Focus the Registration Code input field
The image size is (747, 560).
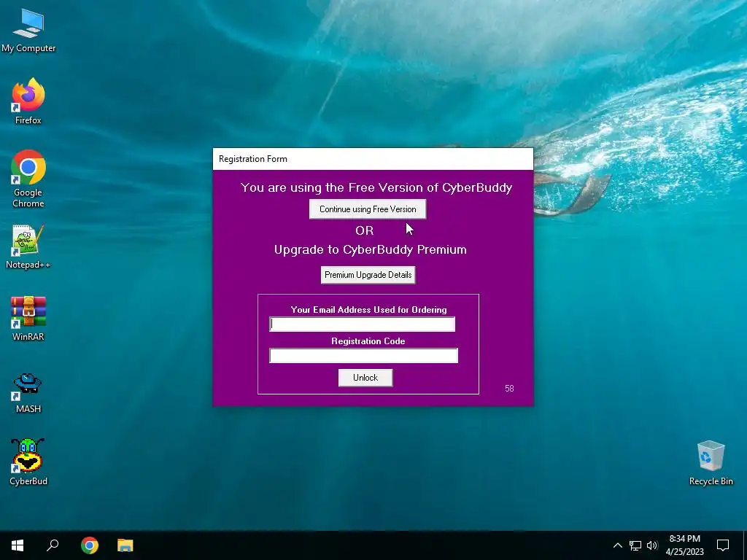tap(363, 356)
